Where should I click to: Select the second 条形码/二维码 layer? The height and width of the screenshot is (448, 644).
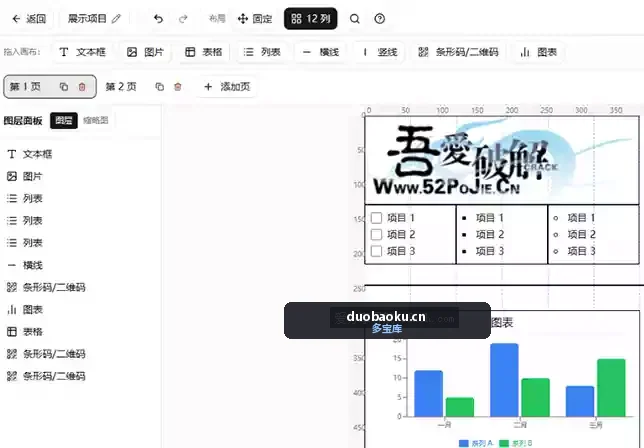point(80,354)
